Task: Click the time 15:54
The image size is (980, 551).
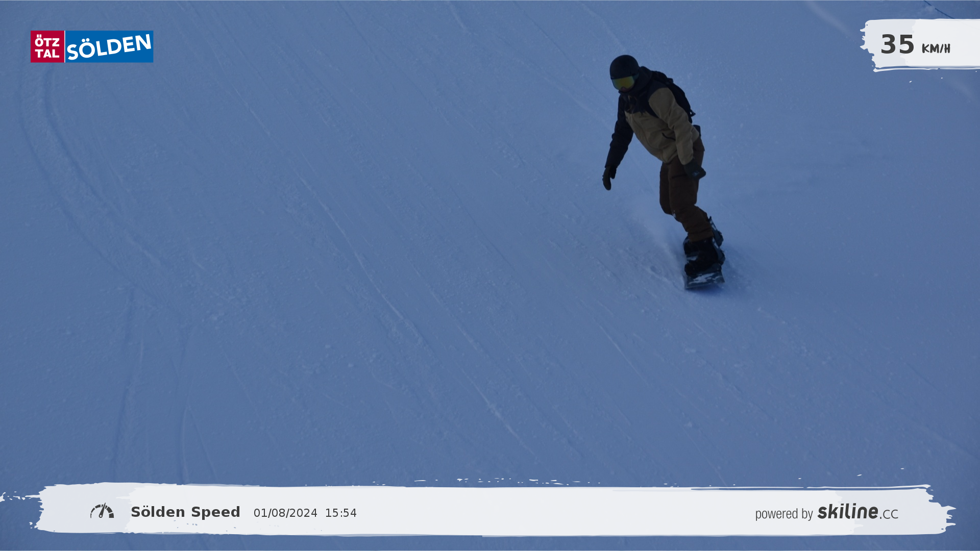Action: [x=341, y=513]
